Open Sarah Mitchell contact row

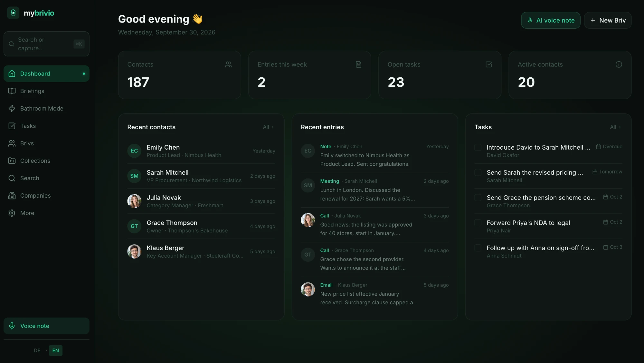201,176
